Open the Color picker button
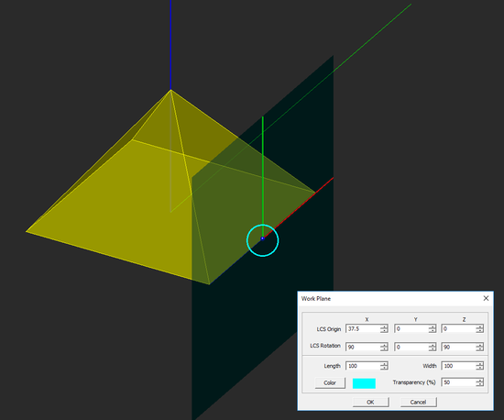Viewport: 504px width, 420px height. click(330, 382)
